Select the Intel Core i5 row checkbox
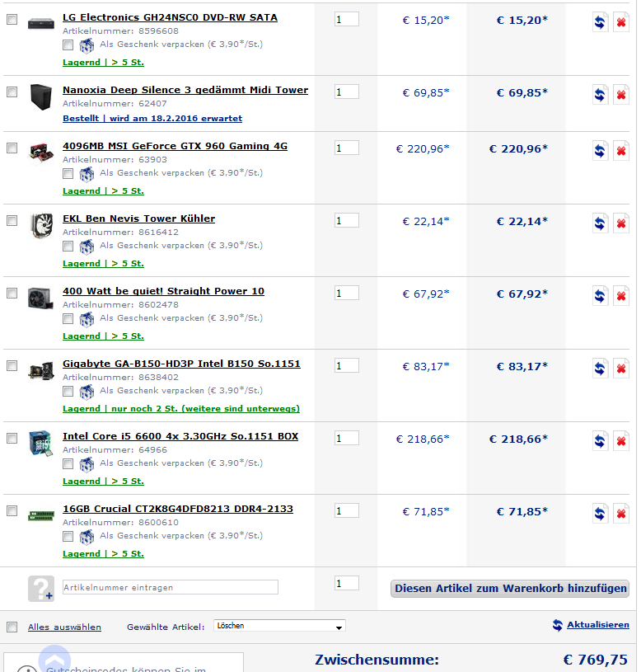The height and width of the screenshot is (672, 641). click(12, 438)
